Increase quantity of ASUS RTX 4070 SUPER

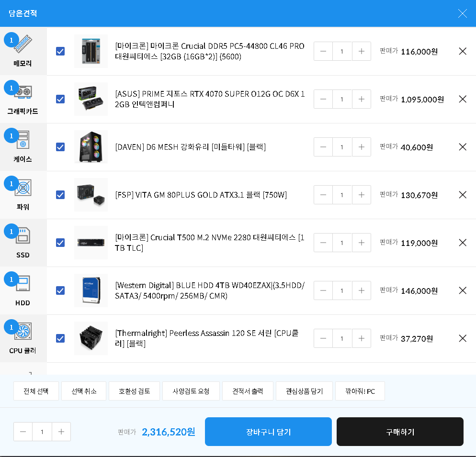[x=361, y=99]
